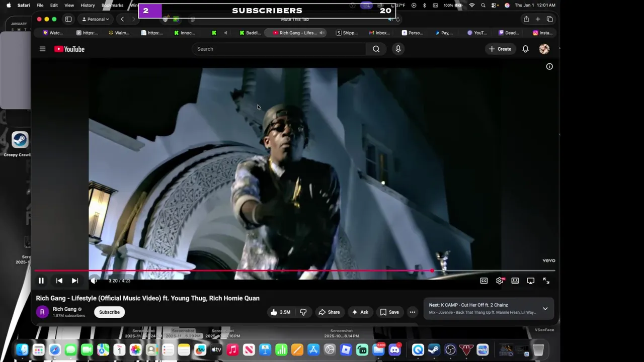
Task: Switch to the Inbox... Gmail tab
Action: 379,33
